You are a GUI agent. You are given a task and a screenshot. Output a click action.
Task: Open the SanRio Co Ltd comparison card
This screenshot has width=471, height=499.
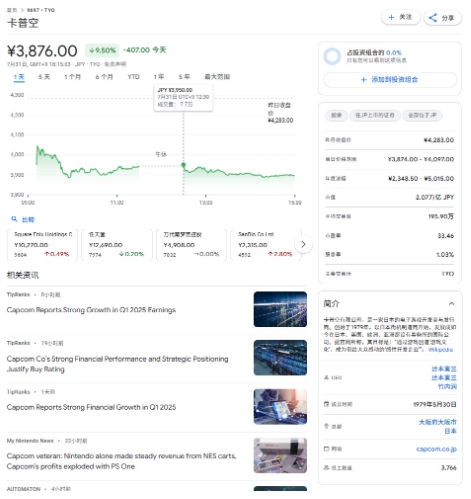click(266, 245)
